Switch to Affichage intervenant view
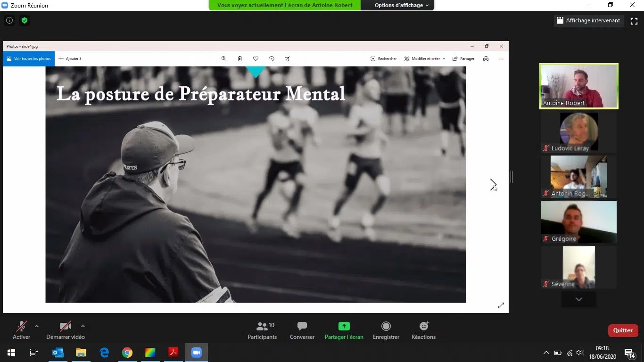Image resolution: width=644 pixels, height=362 pixels. pyautogui.click(x=588, y=21)
